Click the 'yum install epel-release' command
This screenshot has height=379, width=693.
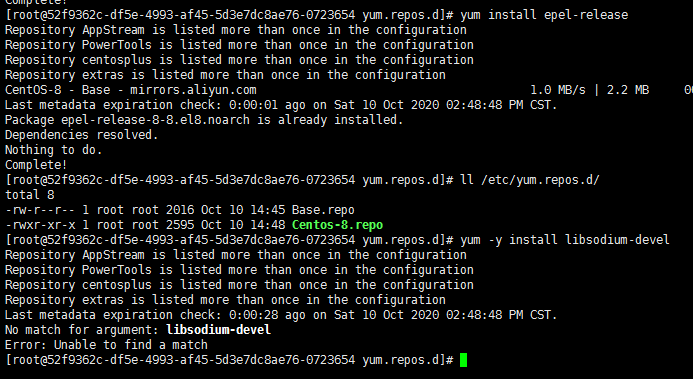click(544, 15)
